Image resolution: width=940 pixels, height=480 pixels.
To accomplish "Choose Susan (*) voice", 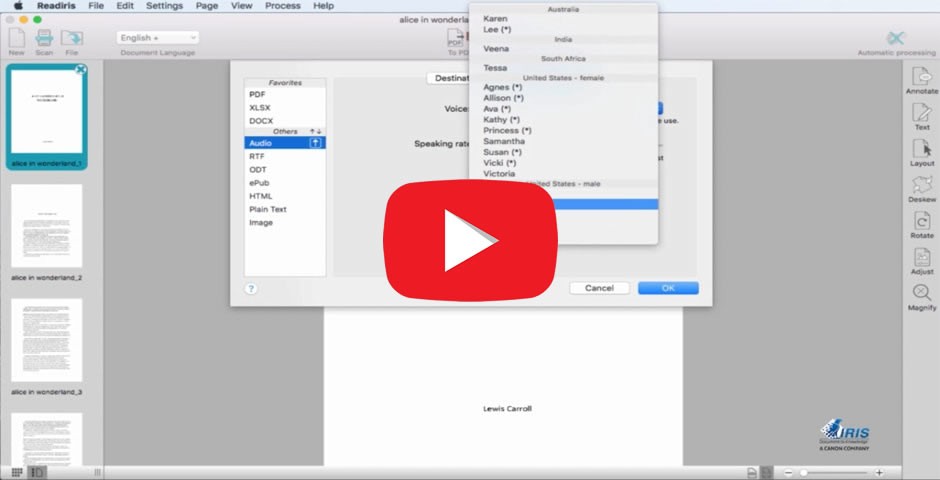I will (x=563, y=152).
